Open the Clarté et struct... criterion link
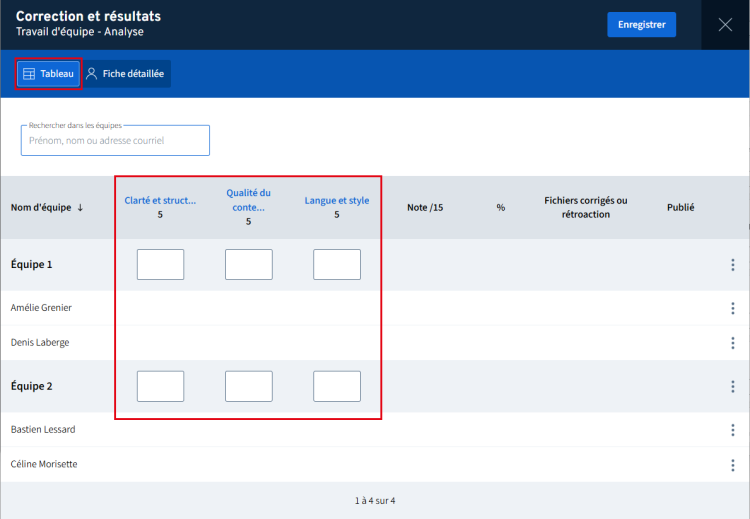750x519 pixels. 160,200
